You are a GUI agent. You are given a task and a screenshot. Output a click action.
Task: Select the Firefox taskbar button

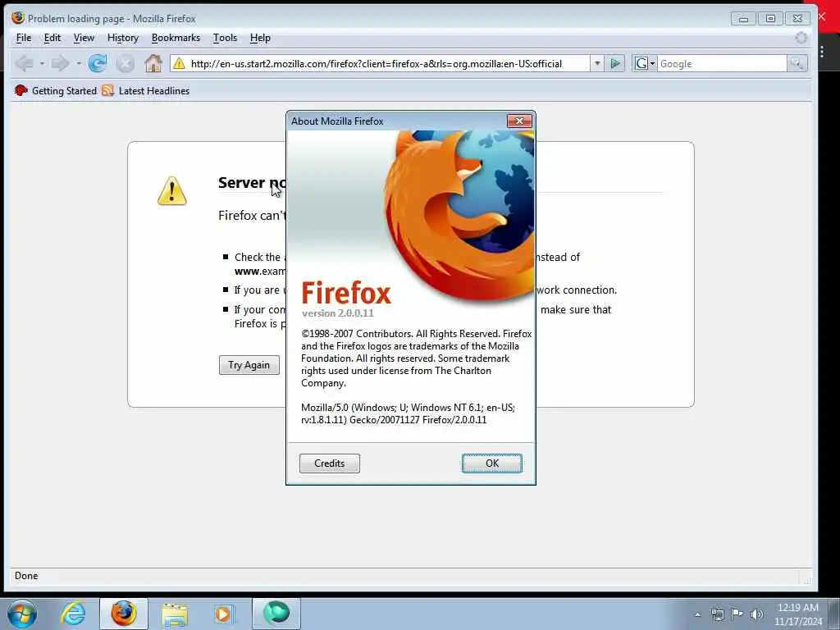coord(124,614)
